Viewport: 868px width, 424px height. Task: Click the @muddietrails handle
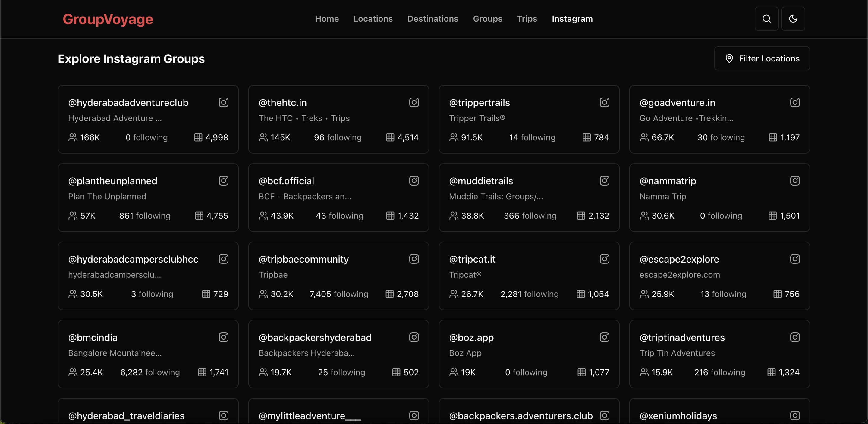481,181
